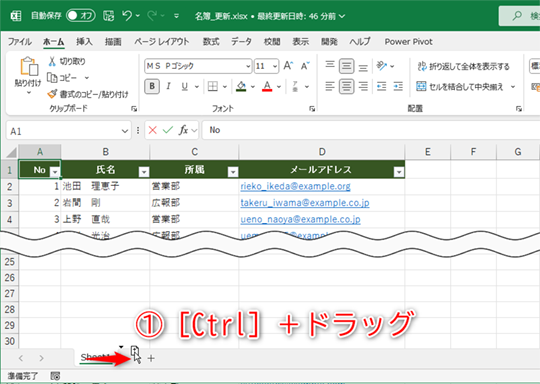This screenshot has width=540, height=384.
Task: Expand the コピー dropdown arrow
Action: pos(86,78)
